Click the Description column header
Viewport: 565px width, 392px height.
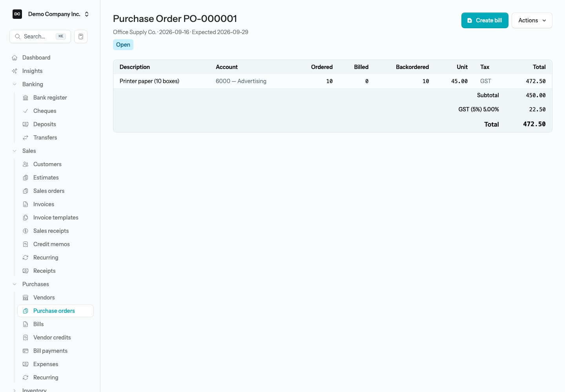point(135,67)
